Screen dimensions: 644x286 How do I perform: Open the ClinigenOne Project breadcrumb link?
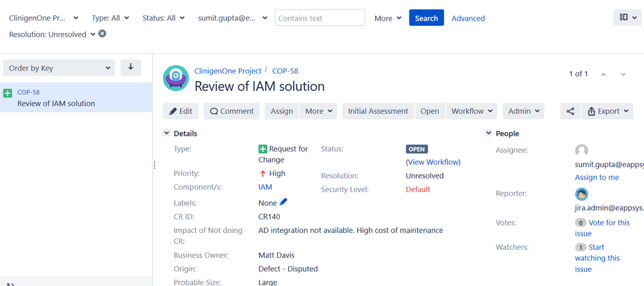pos(228,71)
